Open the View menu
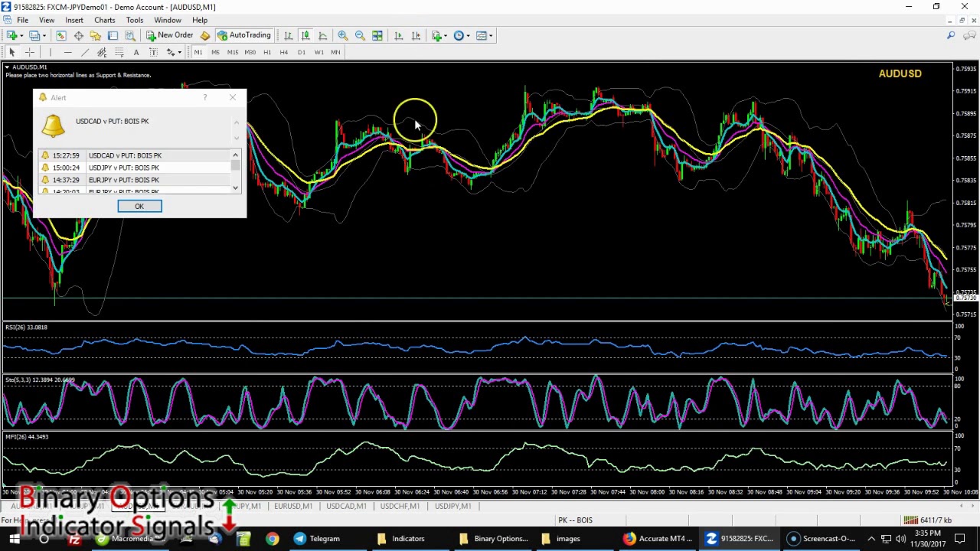980x551 pixels. coord(47,20)
